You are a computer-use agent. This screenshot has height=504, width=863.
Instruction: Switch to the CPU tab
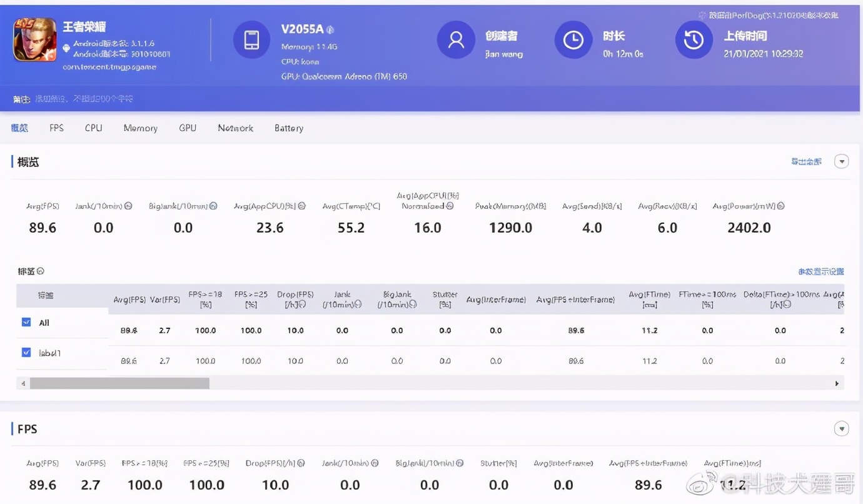[x=93, y=128]
